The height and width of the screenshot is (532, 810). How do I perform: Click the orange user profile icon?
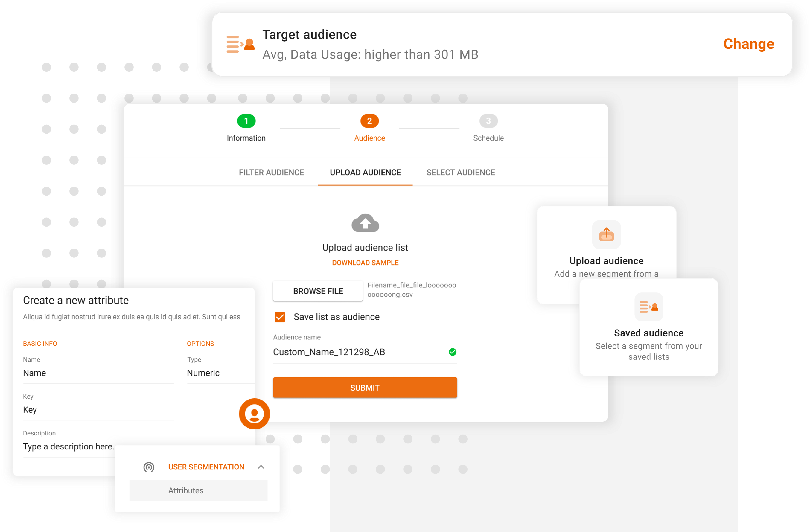tap(254, 414)
